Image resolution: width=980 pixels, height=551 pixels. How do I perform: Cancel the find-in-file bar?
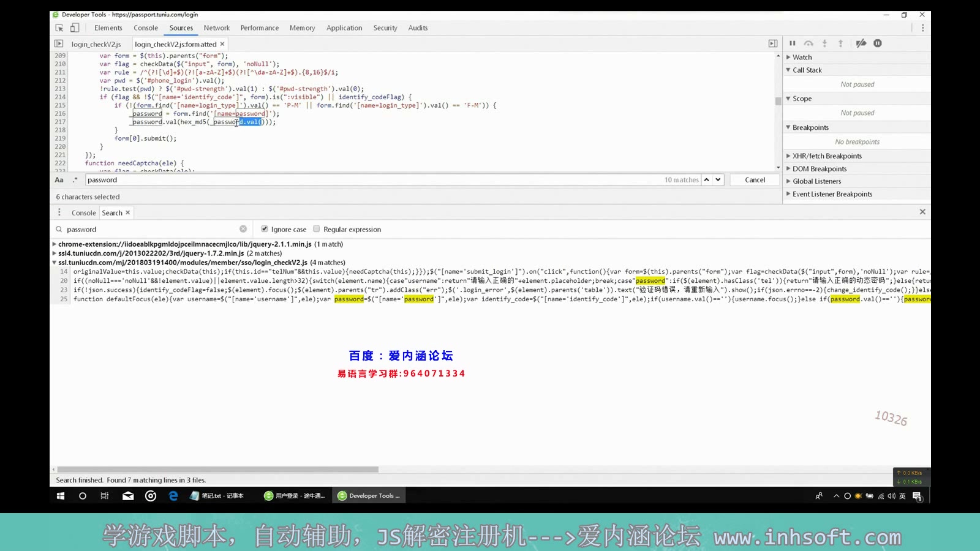pyautogui.click(x=755, y=180)
